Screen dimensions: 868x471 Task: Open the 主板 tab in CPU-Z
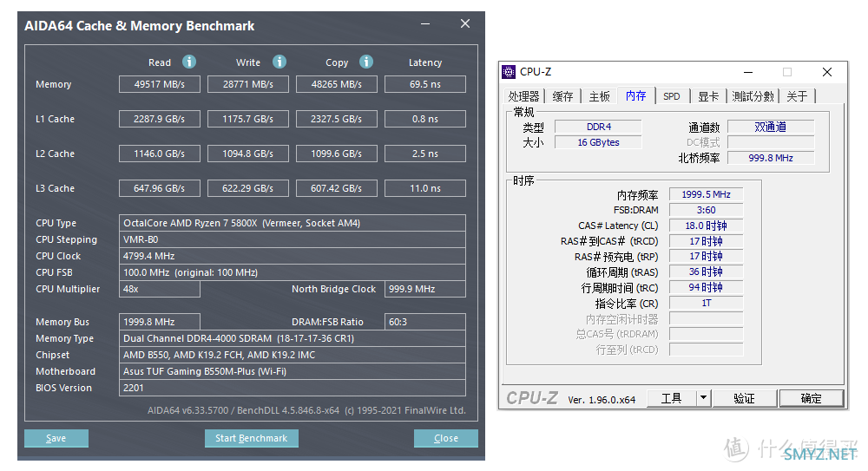pyautogui.click(x=599, y=96)
